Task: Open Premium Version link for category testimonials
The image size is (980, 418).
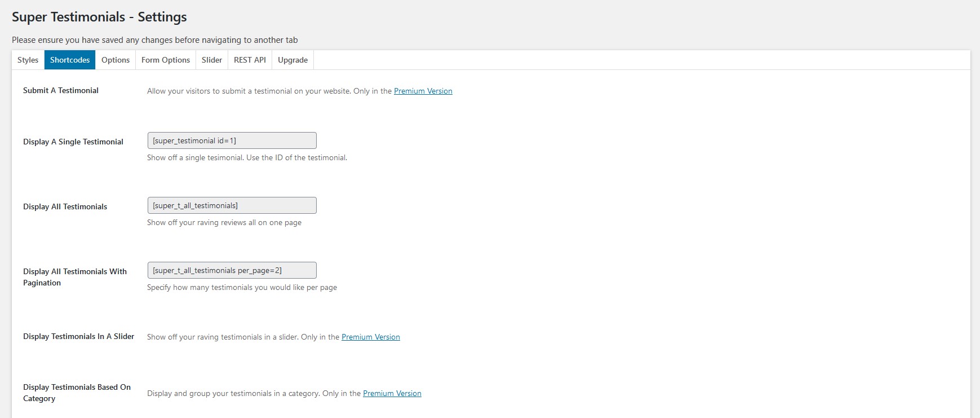Action: point(392,393)
